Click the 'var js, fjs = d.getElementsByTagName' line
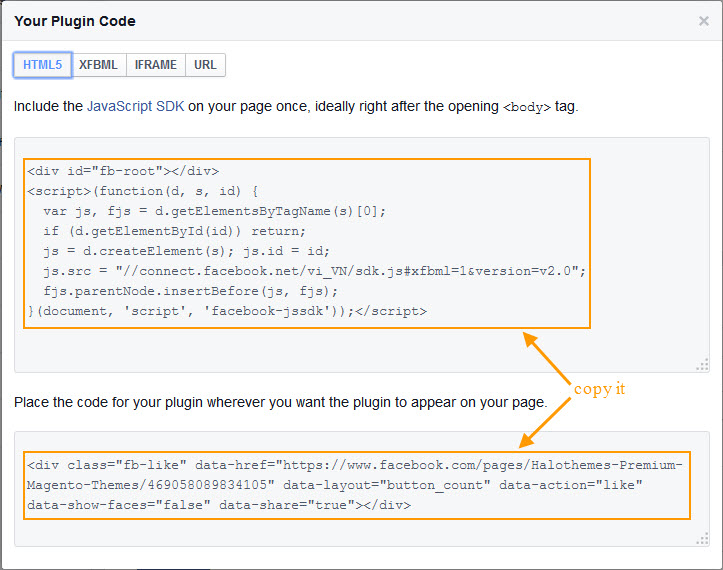 [x=214, y=211]
